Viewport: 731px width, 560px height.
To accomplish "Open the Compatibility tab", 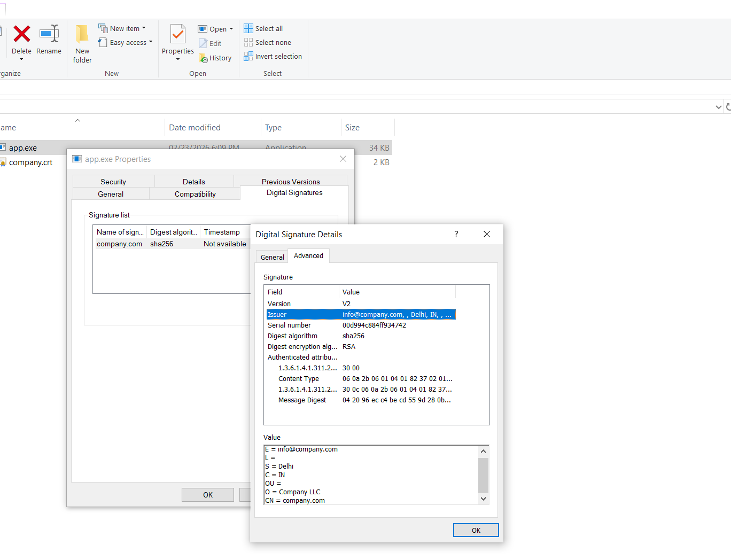I will 195,193.
